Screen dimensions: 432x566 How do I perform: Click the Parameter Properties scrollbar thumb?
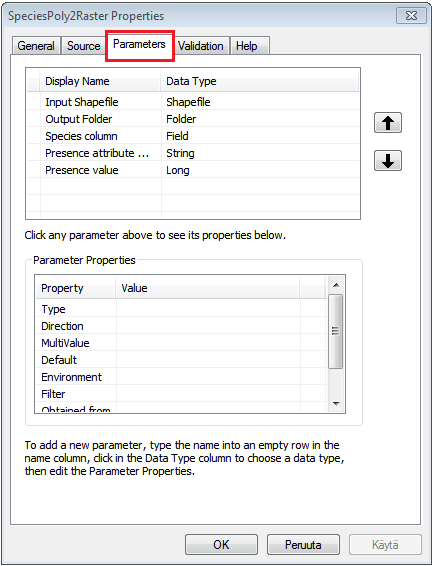336,331
